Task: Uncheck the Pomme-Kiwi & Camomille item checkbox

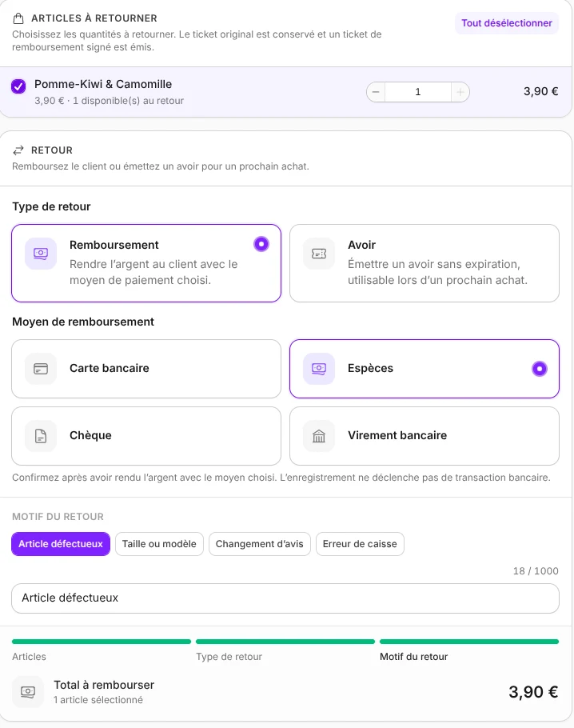Action: [x=18, y=86]
